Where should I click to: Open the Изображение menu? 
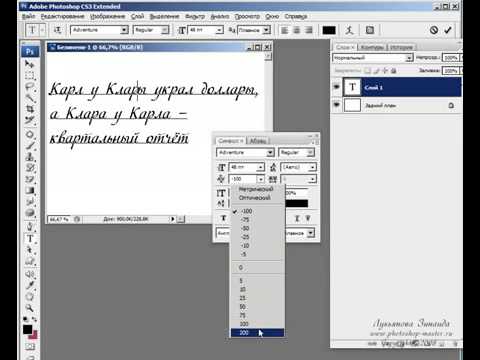point(107,16)
